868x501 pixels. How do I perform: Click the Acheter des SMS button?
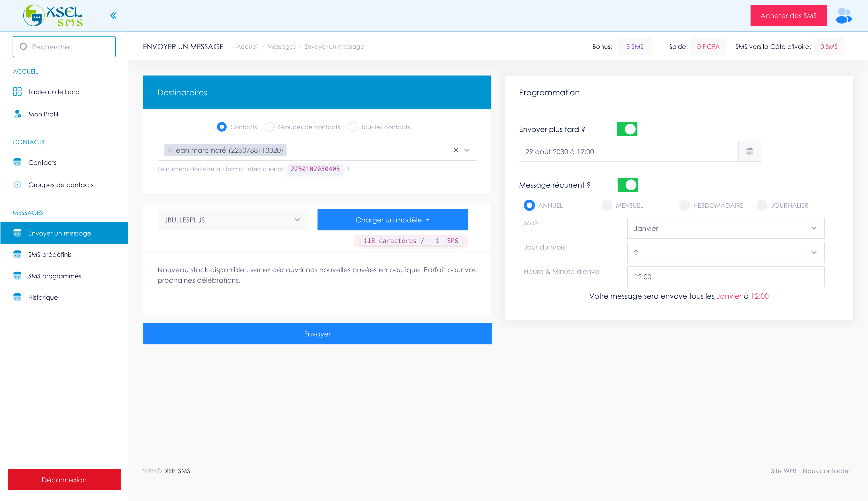click(788, 15)
